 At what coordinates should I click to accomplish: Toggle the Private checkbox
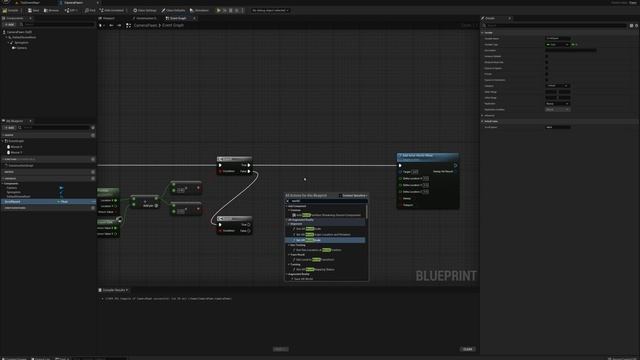tap(547, 74)
